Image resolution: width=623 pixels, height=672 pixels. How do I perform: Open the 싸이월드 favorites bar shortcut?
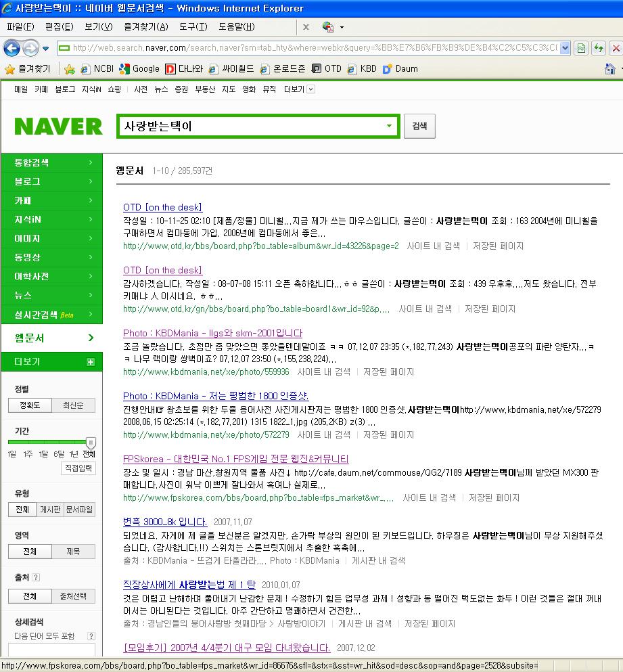click(231, 68)
